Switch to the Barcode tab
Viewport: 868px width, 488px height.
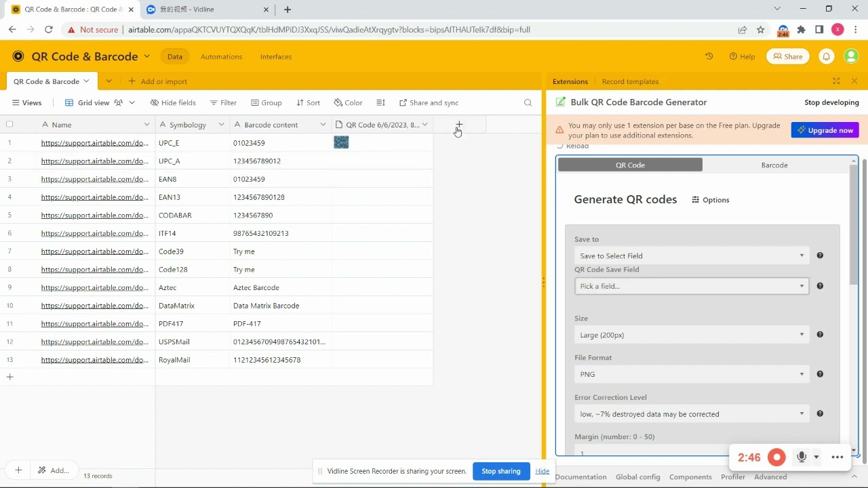774,165
